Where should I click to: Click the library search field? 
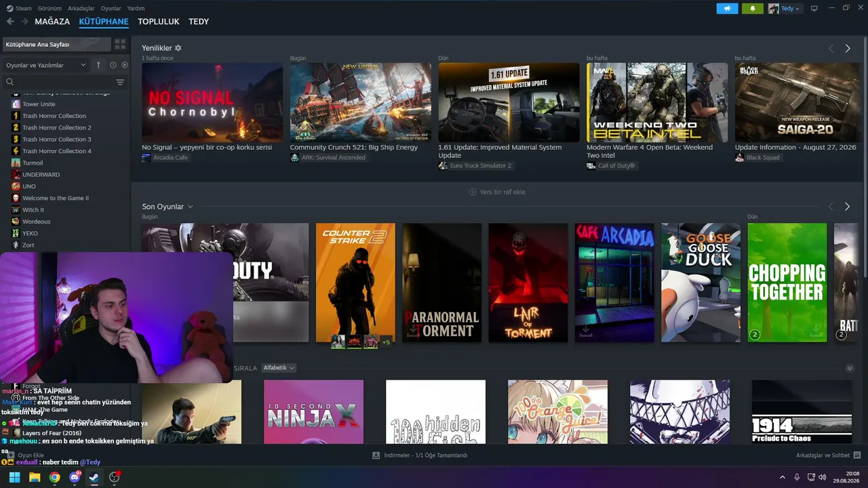pyautogui.click(x=58, y=82)
